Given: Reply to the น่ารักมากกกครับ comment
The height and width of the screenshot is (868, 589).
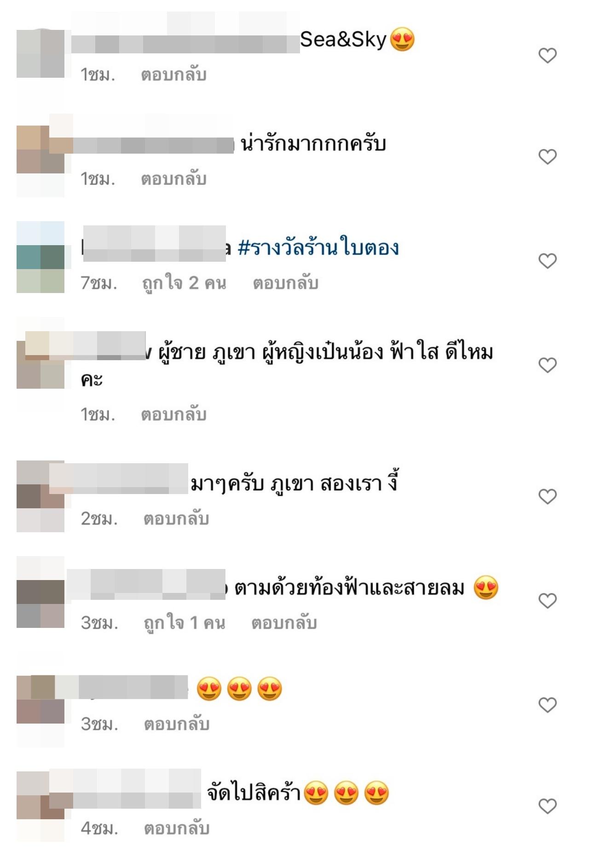Looking at the screenshot, I should pos(173,178).
